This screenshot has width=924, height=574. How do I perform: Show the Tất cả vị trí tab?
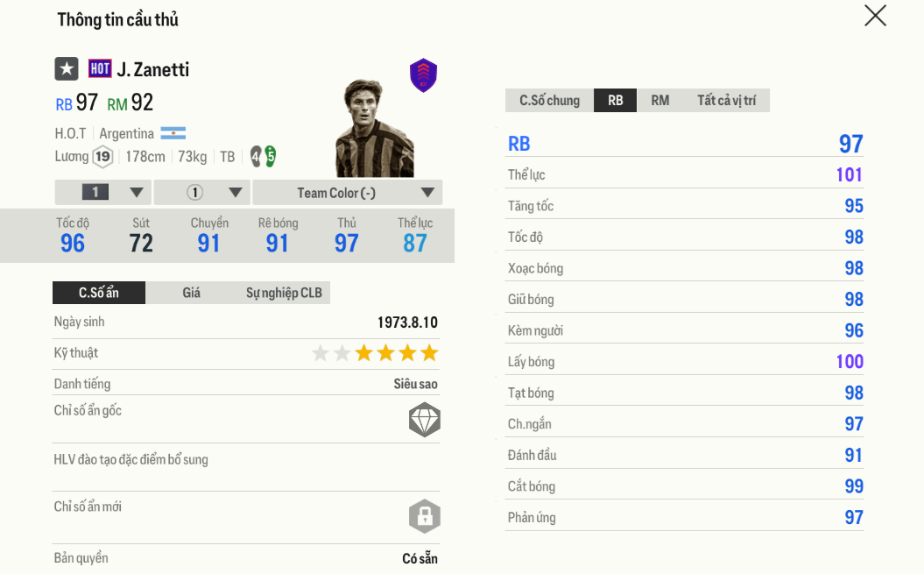[x=726, y=101]
